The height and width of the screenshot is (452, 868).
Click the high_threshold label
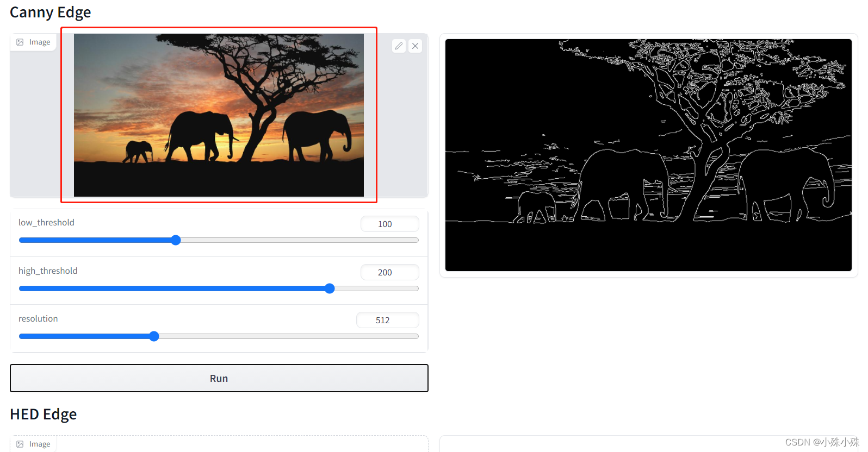48,271
